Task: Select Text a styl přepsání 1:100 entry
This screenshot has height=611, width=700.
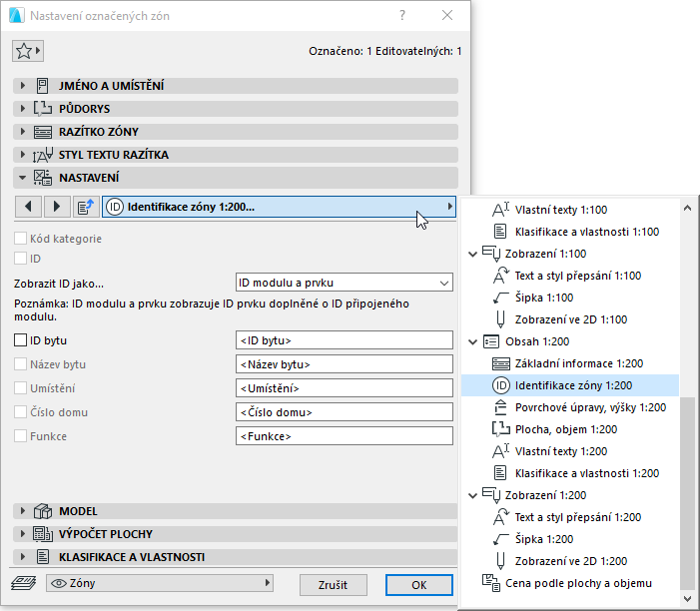Action: click(x=570, y=276)
